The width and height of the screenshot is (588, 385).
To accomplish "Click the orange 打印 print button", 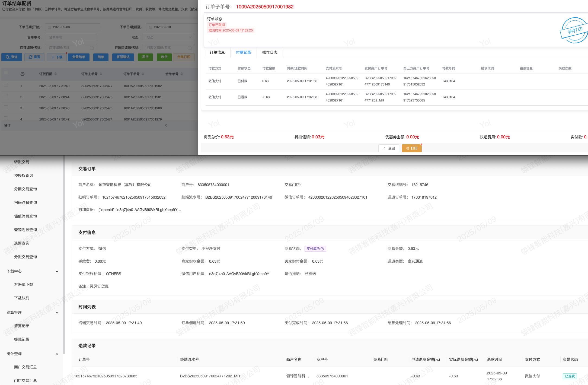I will point(411,148).
